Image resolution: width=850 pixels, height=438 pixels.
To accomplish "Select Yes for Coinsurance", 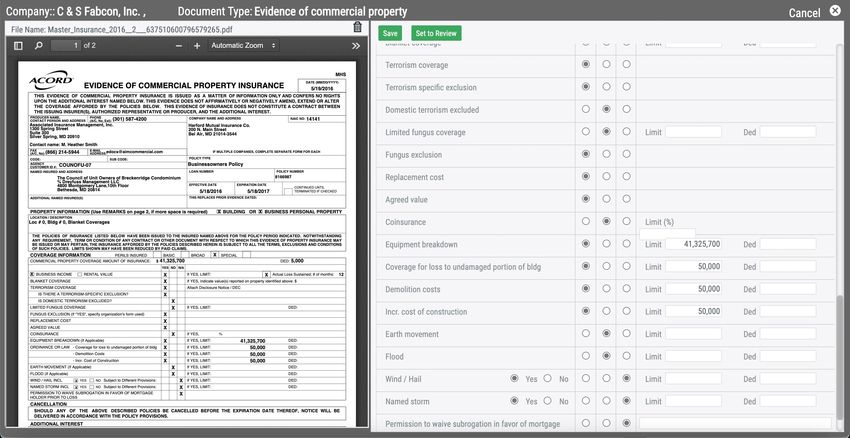I will coord(585,221).
